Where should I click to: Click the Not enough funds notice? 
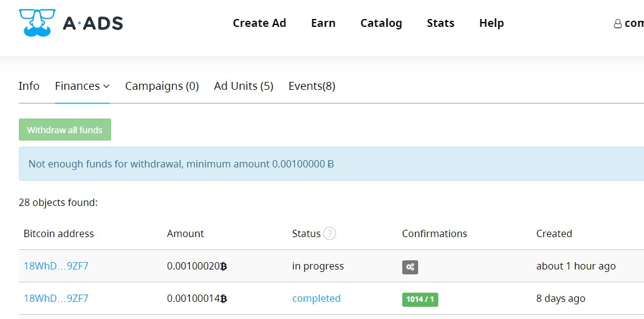click(181, 164)
